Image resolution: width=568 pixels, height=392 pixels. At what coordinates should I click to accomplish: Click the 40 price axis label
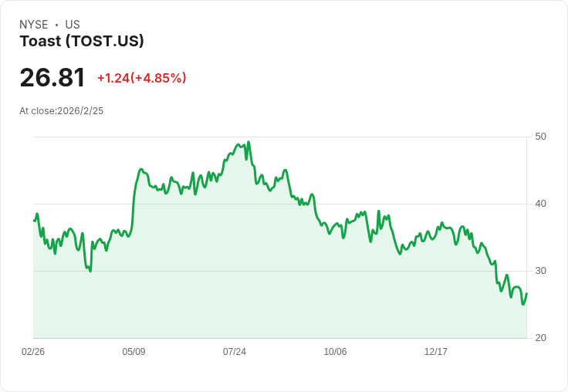click(x=541, y=204)
